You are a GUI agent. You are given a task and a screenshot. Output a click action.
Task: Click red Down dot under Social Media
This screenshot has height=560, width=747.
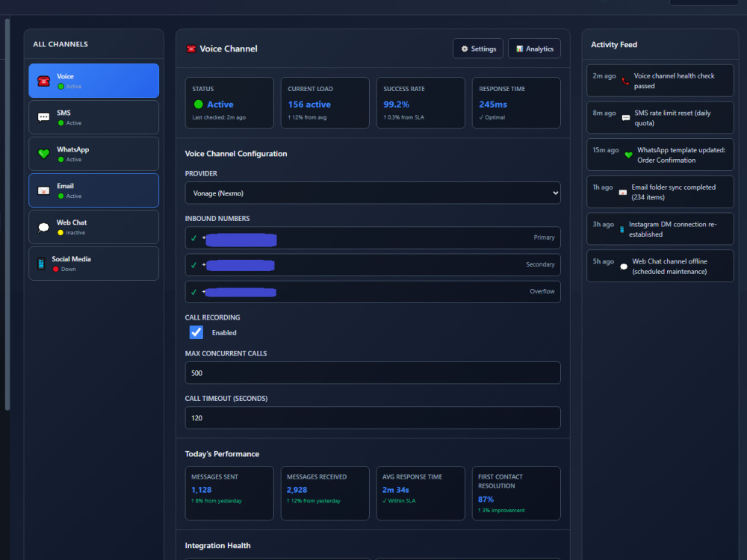point(56,270)
